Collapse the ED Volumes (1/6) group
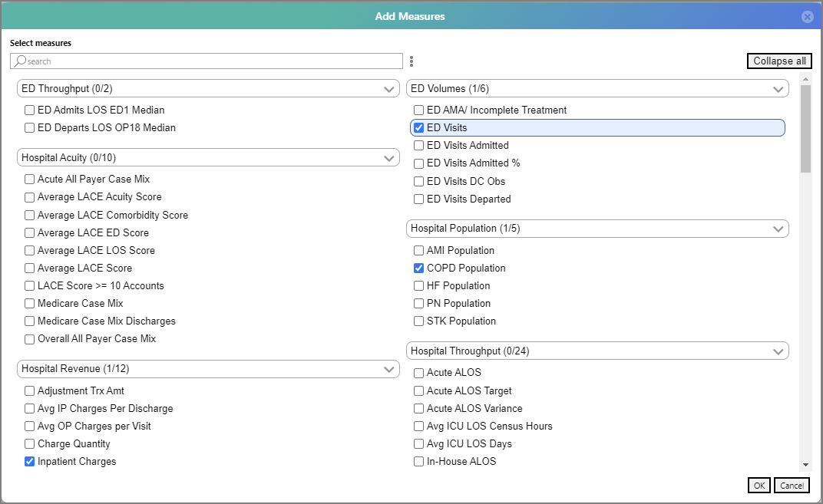The width and height of the screenshot is (823, 504). tap(597, 89)
